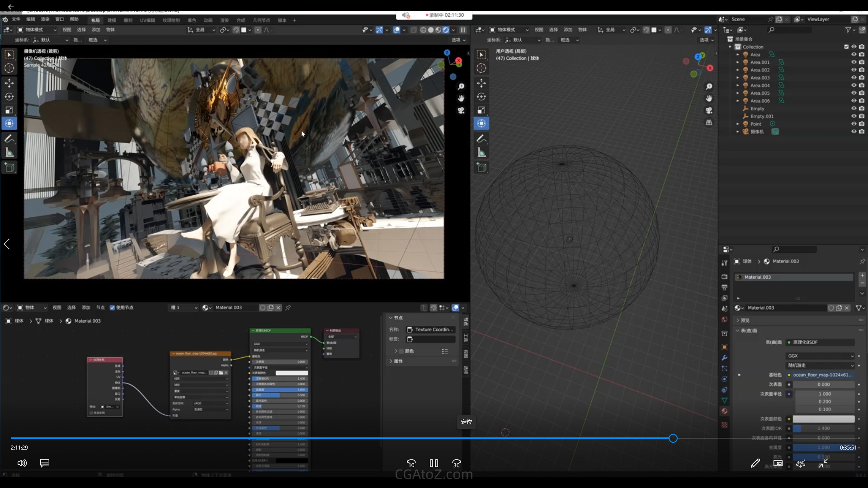The image size is (868, 488).
Task: Switch to the UV Editing workspace tab
Action: pos(147,20)
